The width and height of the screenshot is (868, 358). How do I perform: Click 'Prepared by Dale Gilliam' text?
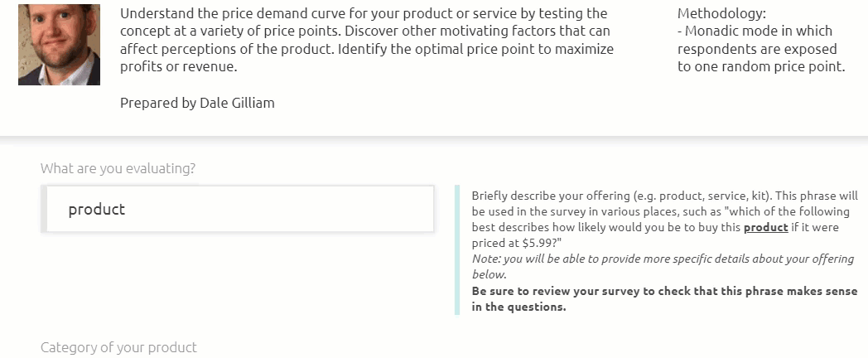[x=197, y=103]
